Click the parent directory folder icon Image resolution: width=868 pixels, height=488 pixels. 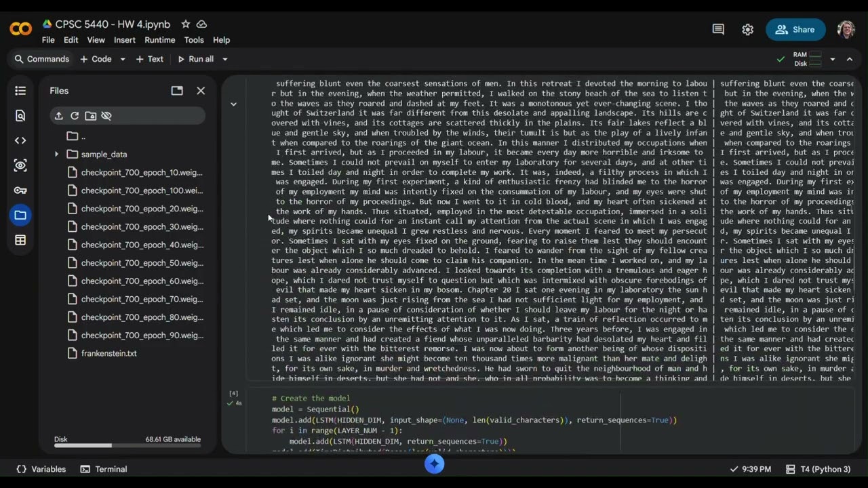pyautogui.click(x=72, y=136)
